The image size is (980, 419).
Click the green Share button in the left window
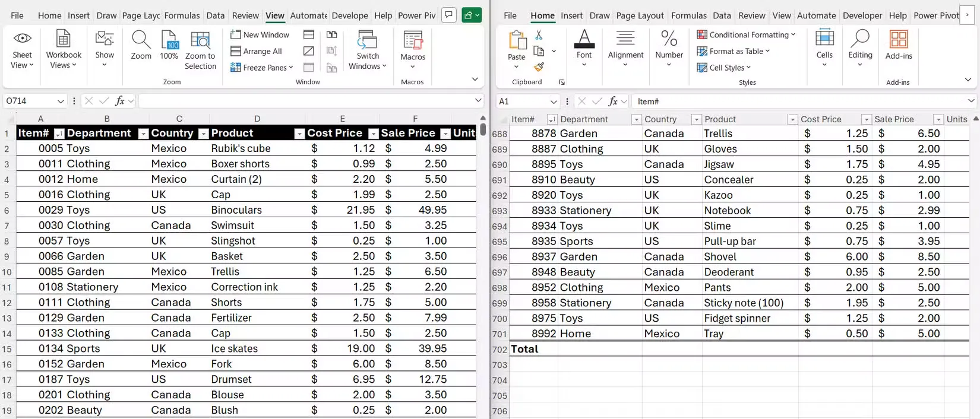(x=471, y=15)
